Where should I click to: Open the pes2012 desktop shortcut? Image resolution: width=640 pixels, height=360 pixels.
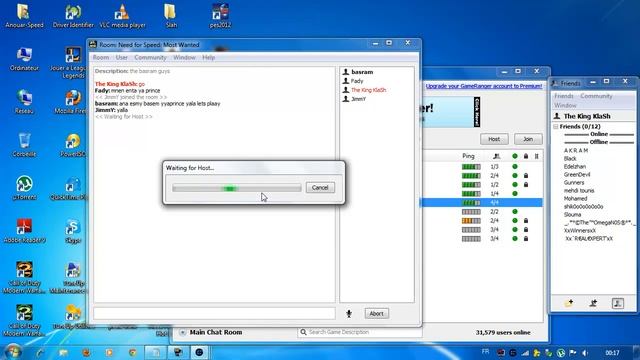(x=220, y=16)
